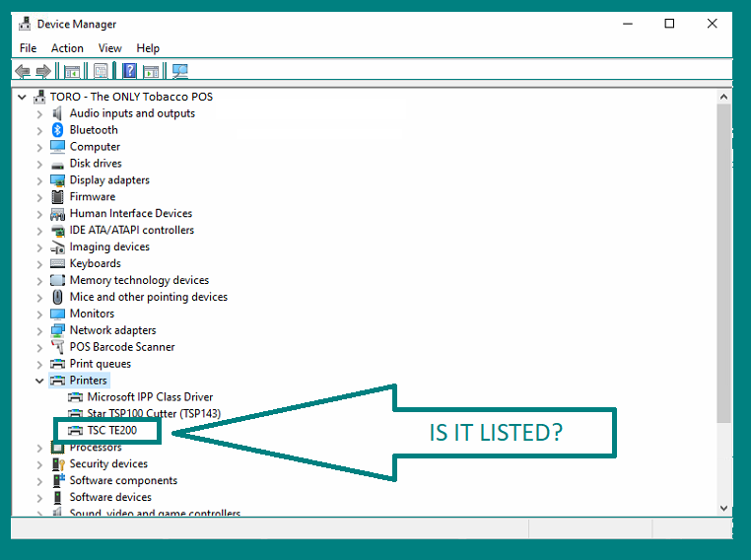Click the Mice and other pointing devices icon

(x=57, y=297)
